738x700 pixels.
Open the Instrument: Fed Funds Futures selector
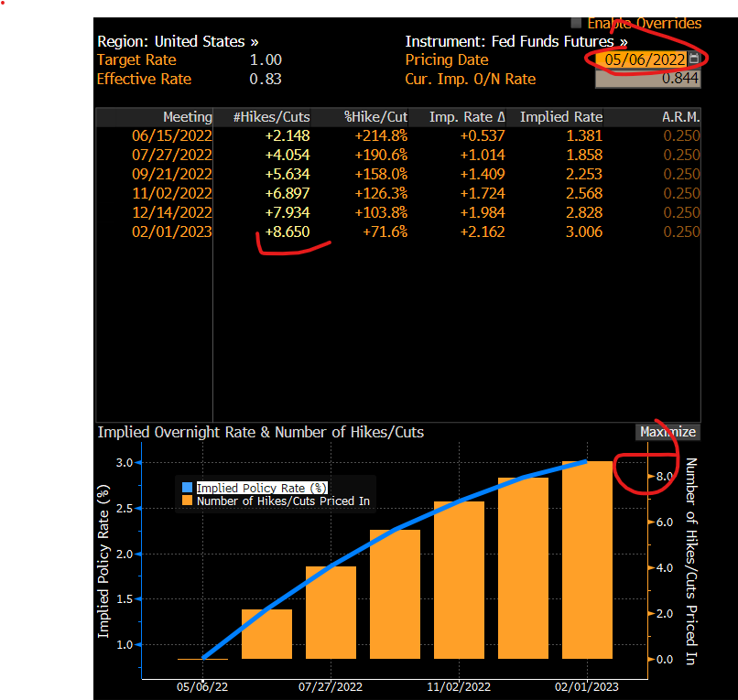coord(516,41)
